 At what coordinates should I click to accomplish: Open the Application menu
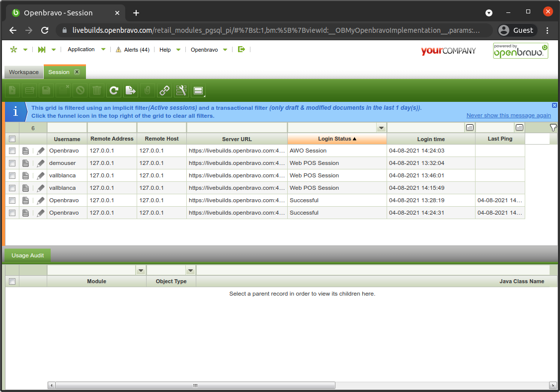point(81,50)
